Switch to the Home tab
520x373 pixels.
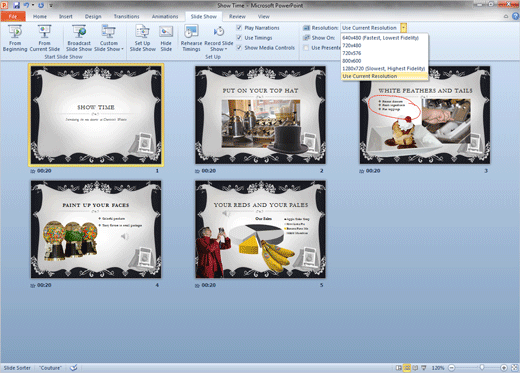click(x=40, y=16)
